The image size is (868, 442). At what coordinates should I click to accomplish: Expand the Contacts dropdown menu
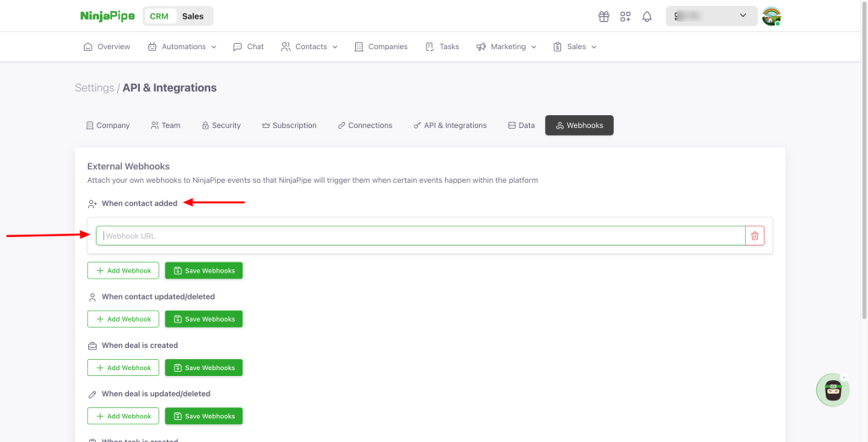pyautogui.click(x=309, y=47)
